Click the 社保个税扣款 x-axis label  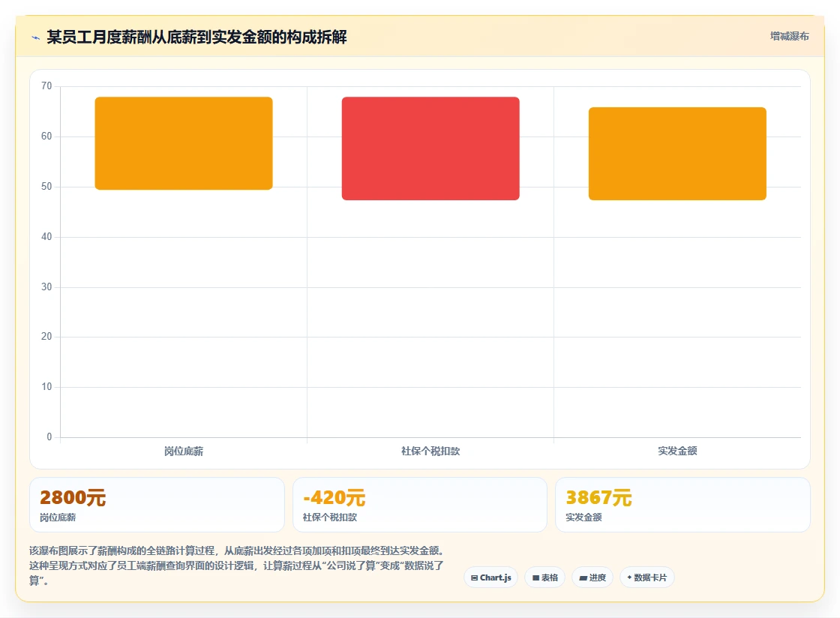pyautogui.click(x=430, y=451)
